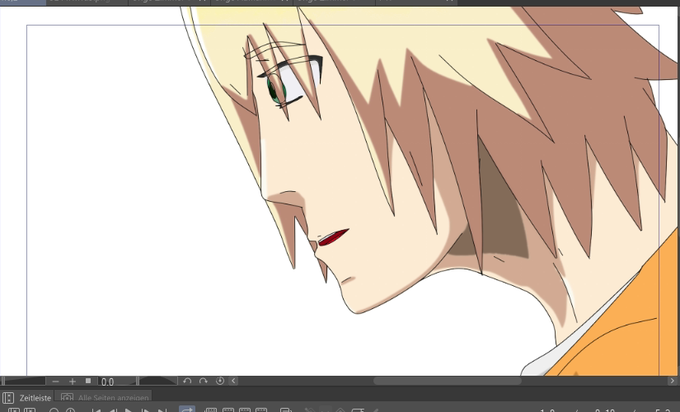Click the horizontal canvas scrollbar thumb
The height and width of the screenshot is (412, 680).
pos(447,381)
